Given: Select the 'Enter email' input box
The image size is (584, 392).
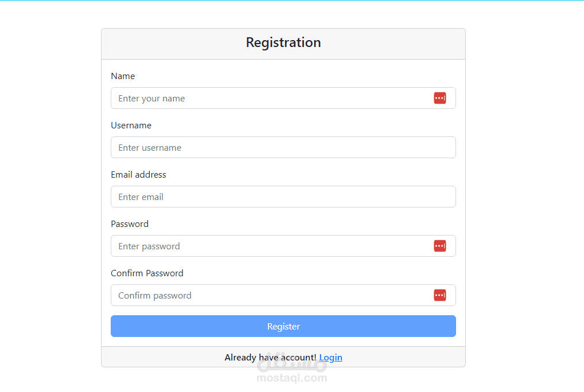Looking at the screenshot, I should tap(283, 197).
